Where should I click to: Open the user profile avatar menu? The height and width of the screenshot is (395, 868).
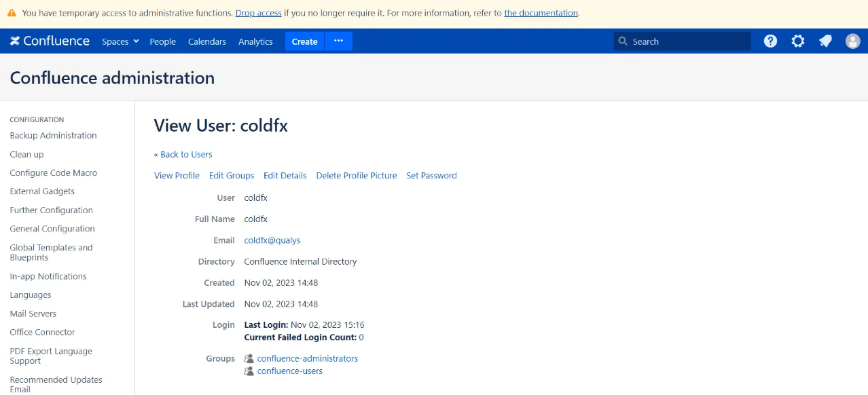[x=853, y=41]
